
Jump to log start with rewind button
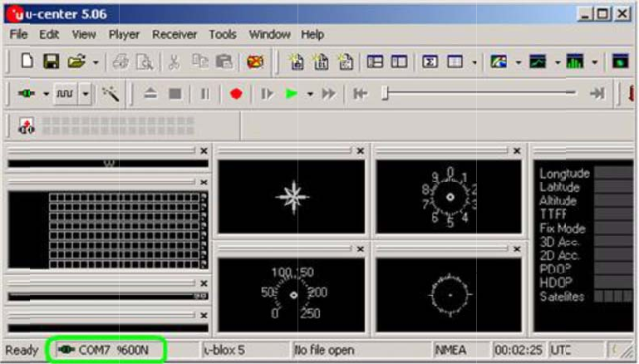[361, 94]
